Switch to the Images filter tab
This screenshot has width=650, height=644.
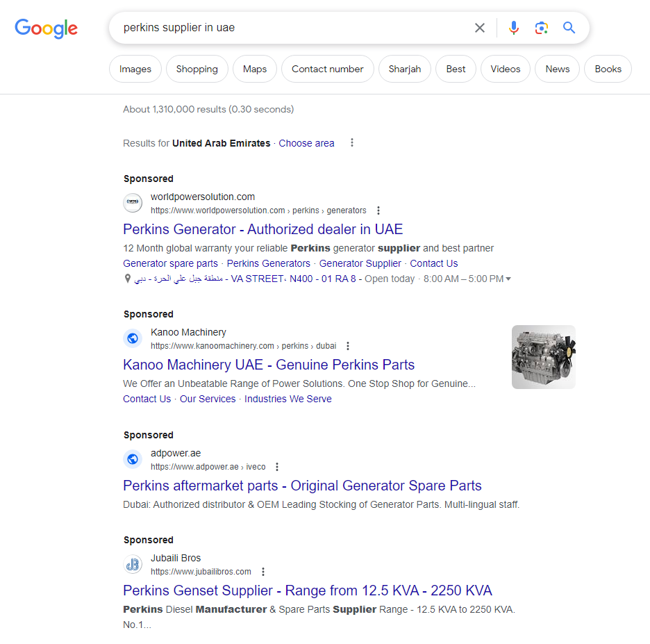135,69
